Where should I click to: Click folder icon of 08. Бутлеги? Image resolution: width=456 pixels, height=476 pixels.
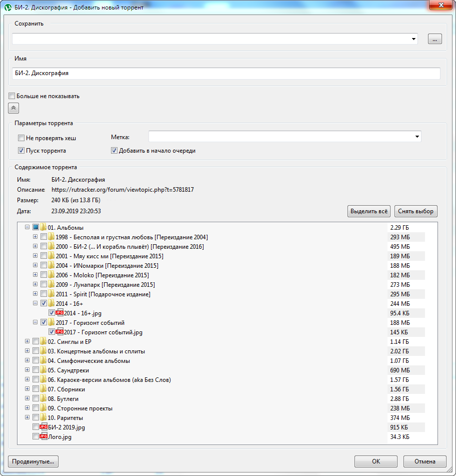click(x=43, y=398)
